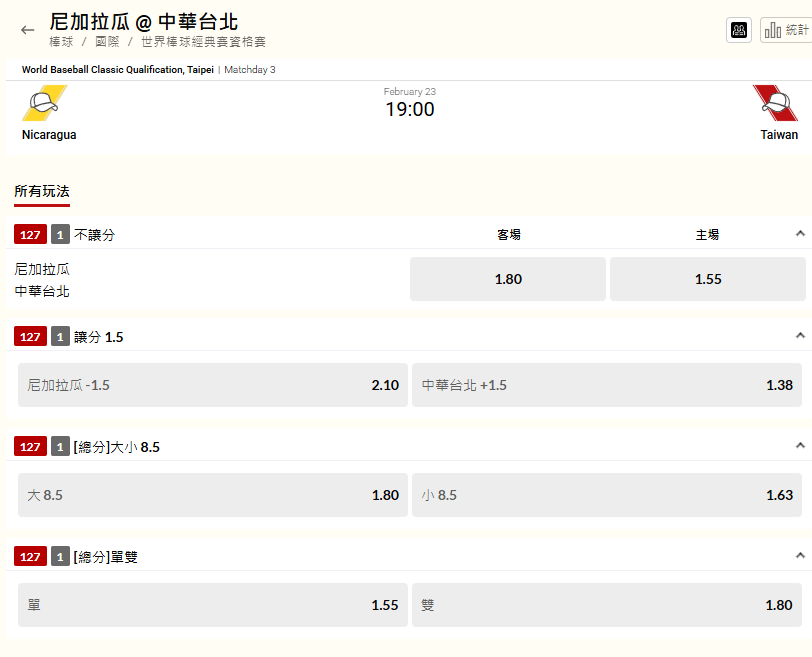Image resolution: width=812 pixels, height=657 pixels.
Task: Click the red 127 badge beside [總分]大小 8.5
Action: [31, 447]
